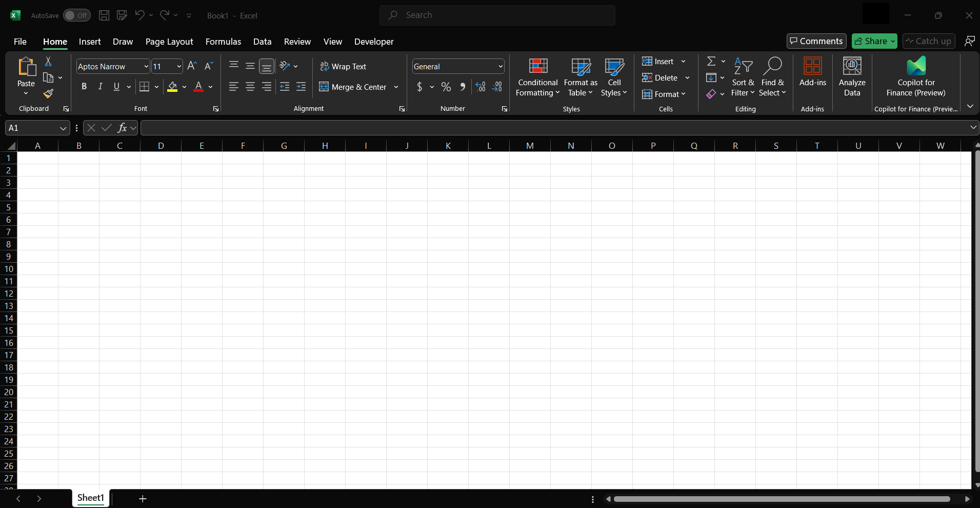Click the Fill Color yellow swatch
980x508 pixels.
coord(172,87)
